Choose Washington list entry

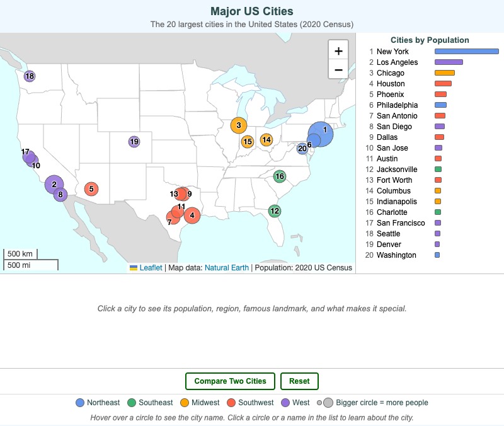[432, 255]
